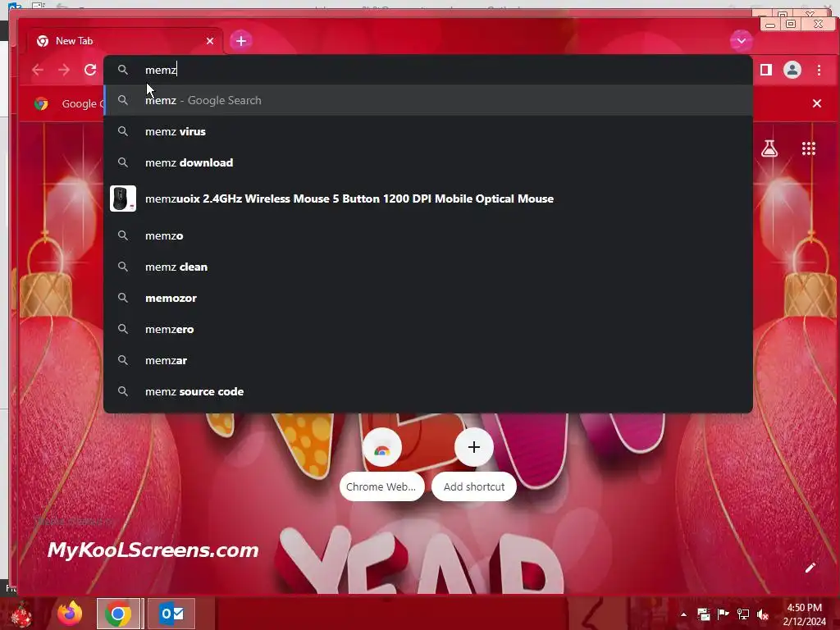Click the Chrome forward arrow button
The image size is (840, 630).
pyautogui.click(x=64, y=70)
